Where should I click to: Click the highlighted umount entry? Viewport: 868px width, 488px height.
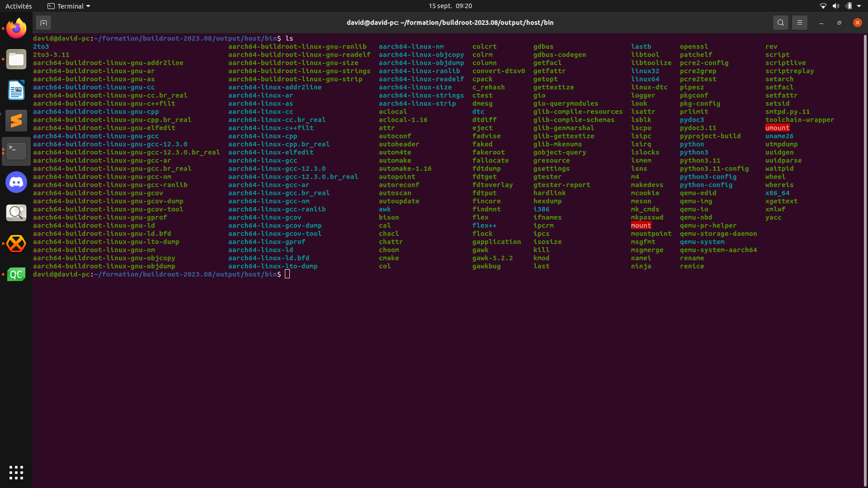(x=778, y=128)
